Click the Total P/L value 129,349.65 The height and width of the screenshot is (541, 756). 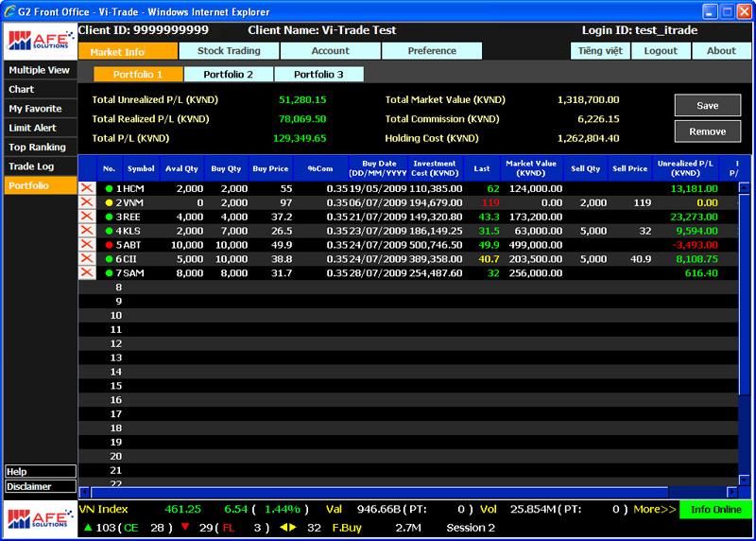click(x=300, y=138)
